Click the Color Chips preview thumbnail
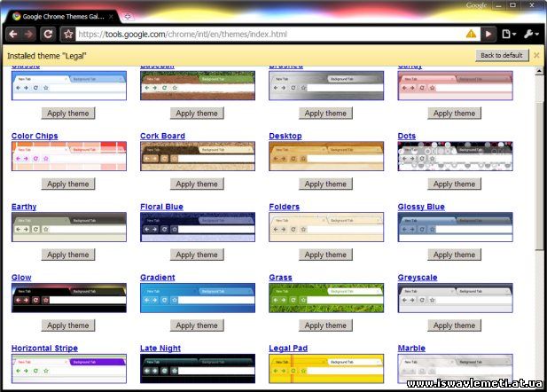The height and width of the screenshot is (392, 547). pos(69,156)
